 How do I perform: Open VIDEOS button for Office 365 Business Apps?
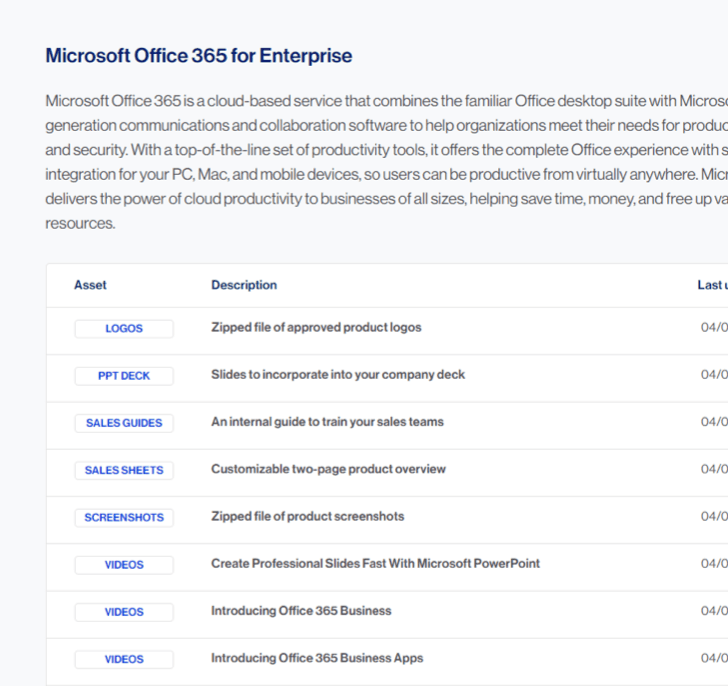pos(124,660)
